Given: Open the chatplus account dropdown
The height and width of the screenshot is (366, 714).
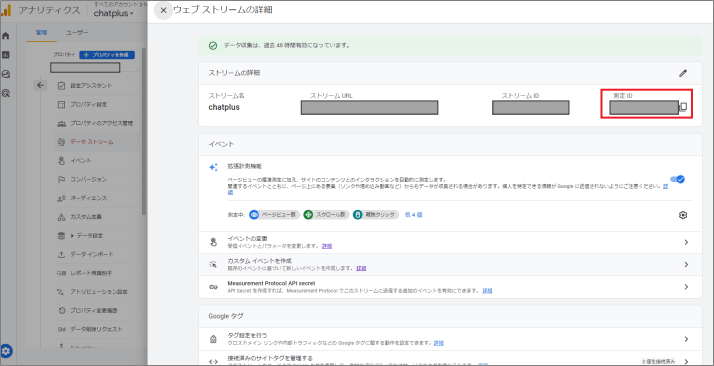Looking at the screenshot, I should pyautogui.click(x=114, y=13).
